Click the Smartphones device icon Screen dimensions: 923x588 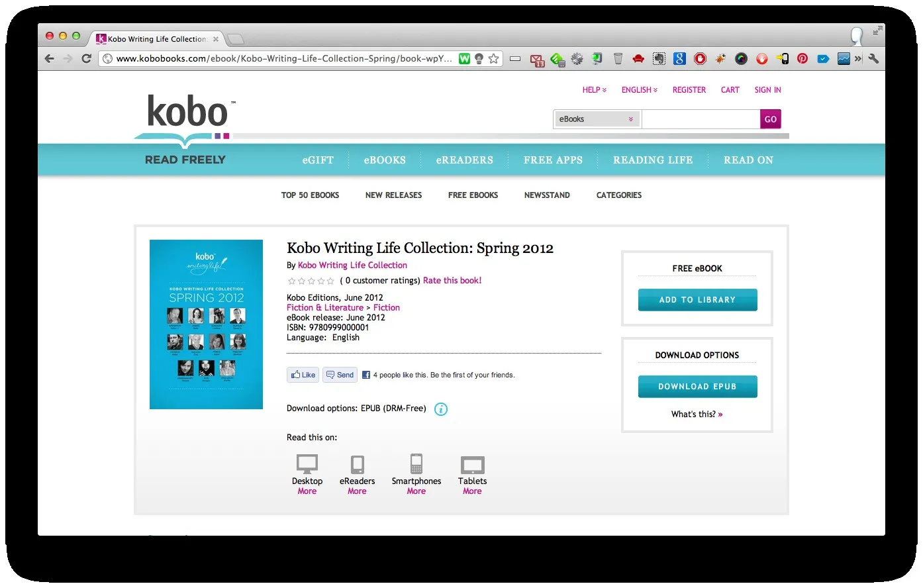click(416, 464)
